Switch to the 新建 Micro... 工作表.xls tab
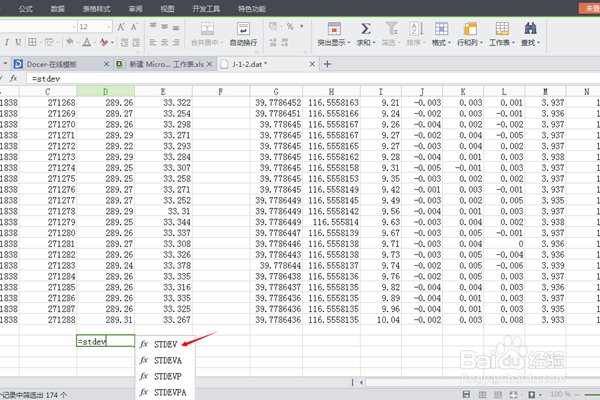The height and width of the screenshot is (400, 600). tap(165, 64)
